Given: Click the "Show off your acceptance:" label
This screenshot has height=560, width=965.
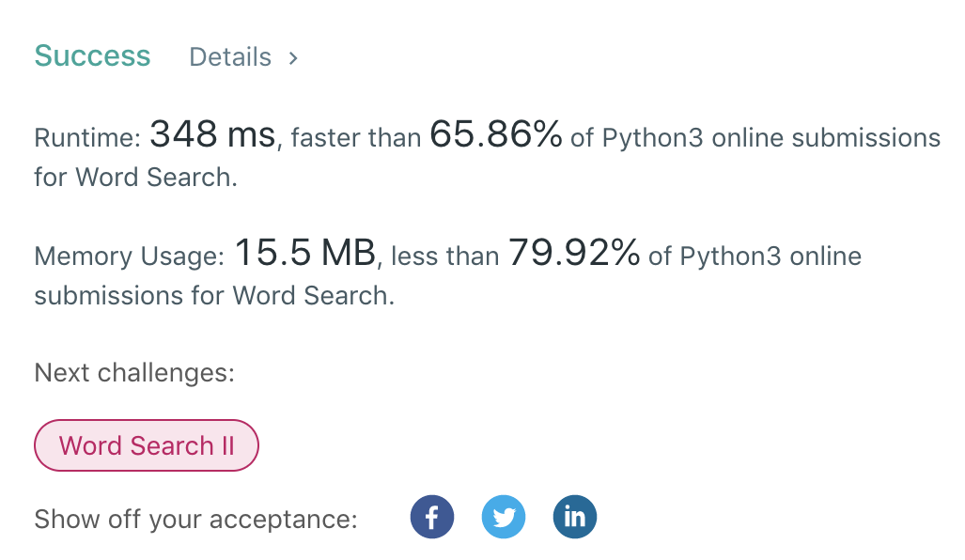Looking at the screenshot, I should click(195, 520).
